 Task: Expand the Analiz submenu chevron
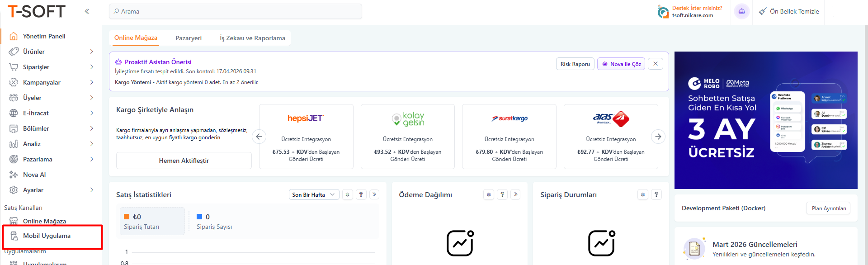coord(92,144)
